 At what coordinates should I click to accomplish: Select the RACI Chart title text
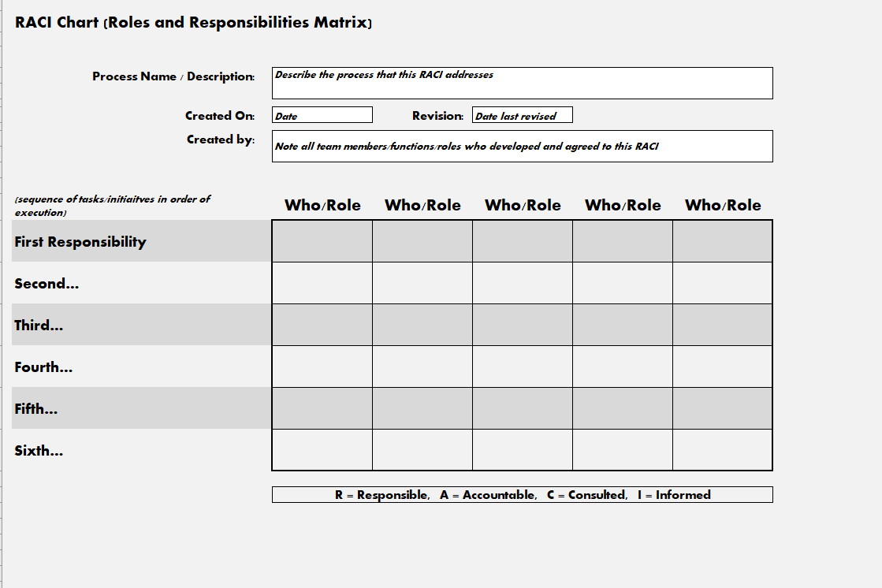pyautogui.click(x=193, y=23)
